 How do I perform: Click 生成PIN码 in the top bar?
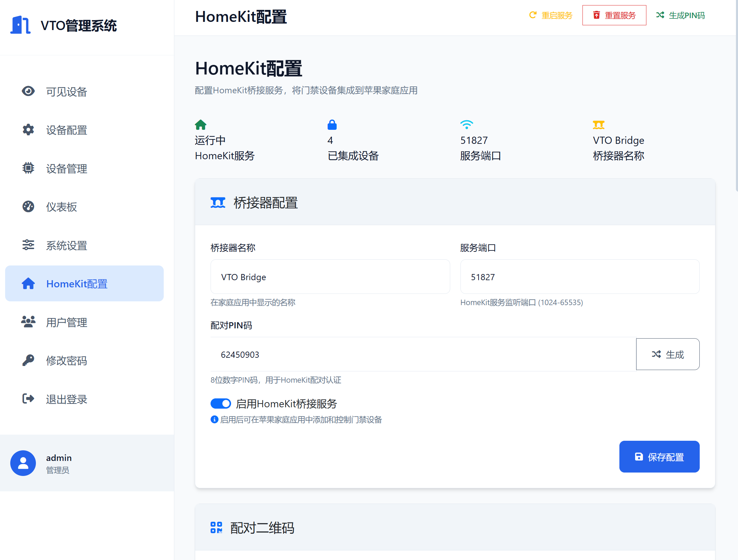click(680, 15)
